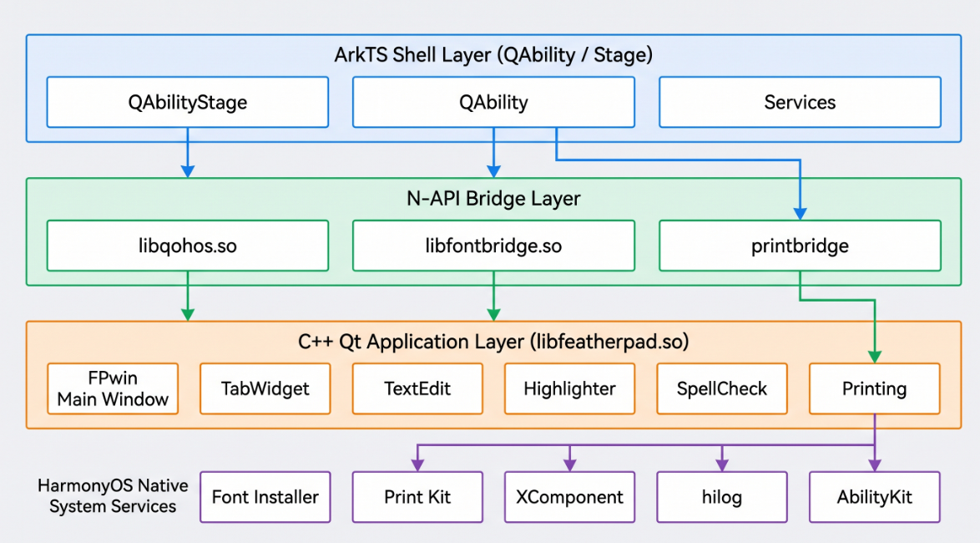Select the QAbility box
The image size is (980, 543).
[493, 102]
